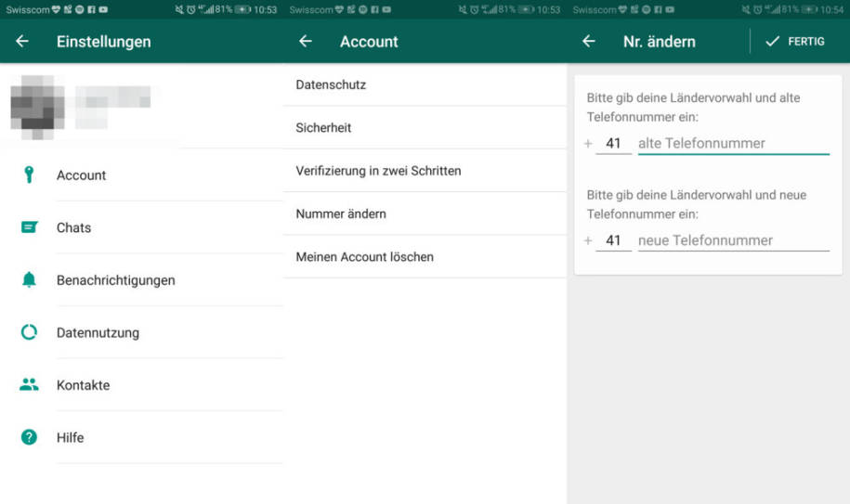Image resolution: width=850 pixels, height=504 pixels.
Task: Tap the back arrow beside Account title
Action: pos(306,42)
